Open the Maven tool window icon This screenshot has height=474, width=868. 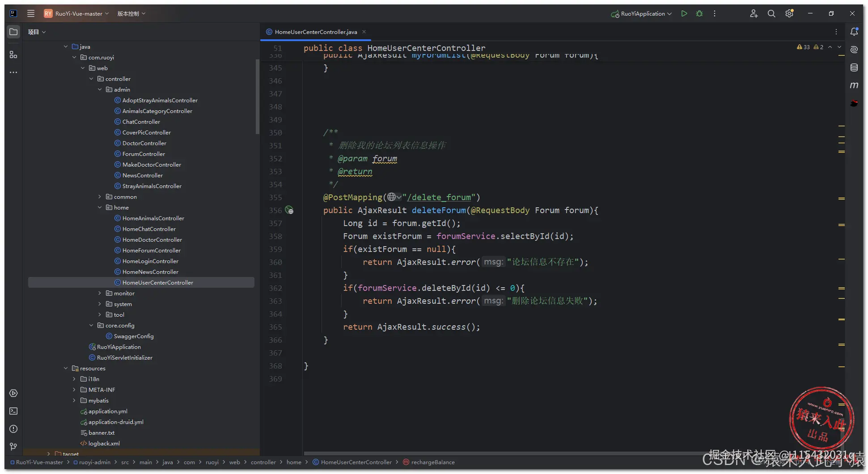point(854,85)
